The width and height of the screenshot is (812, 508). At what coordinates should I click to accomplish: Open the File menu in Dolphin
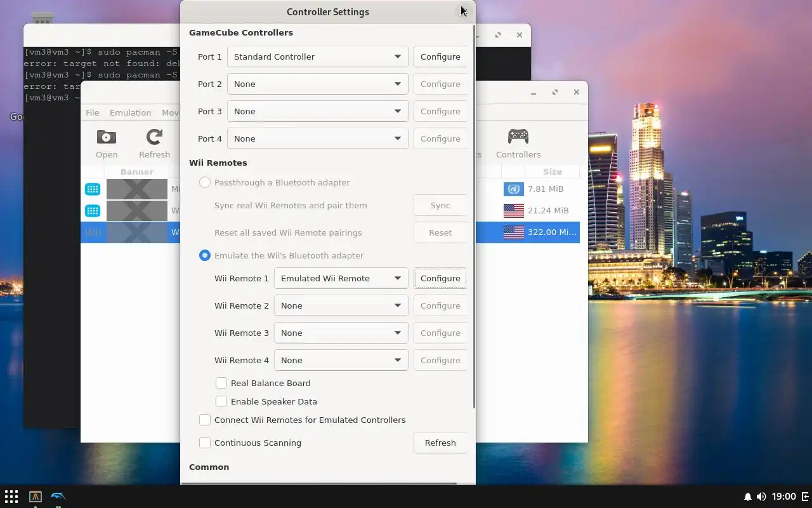click(93, 112)
